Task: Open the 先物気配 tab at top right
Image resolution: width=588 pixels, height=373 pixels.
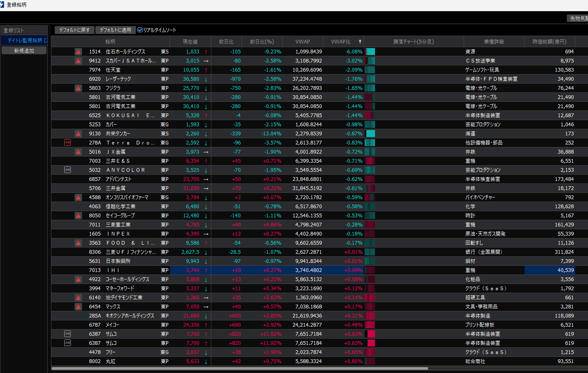Action: click(x=578, y=18)
